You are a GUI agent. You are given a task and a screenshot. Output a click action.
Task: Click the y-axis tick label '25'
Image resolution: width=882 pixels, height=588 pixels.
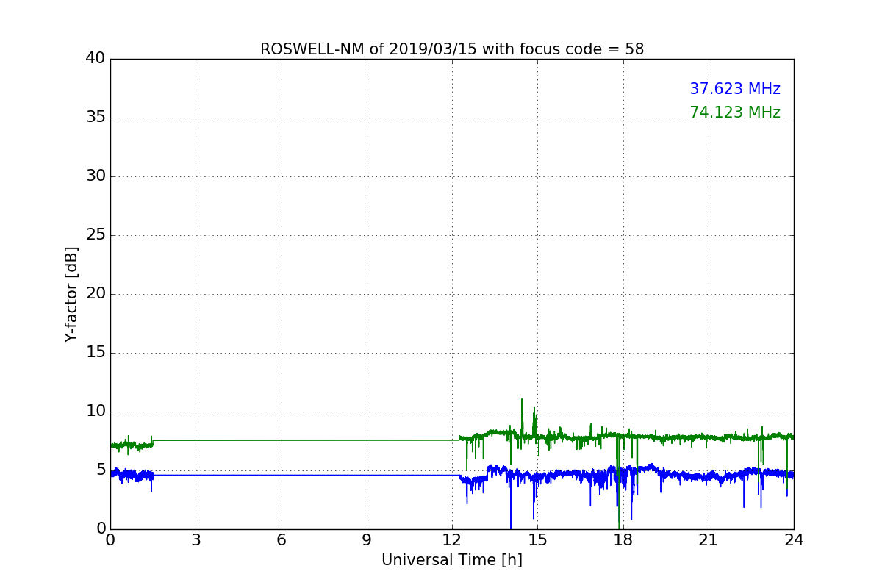point(96,235)
